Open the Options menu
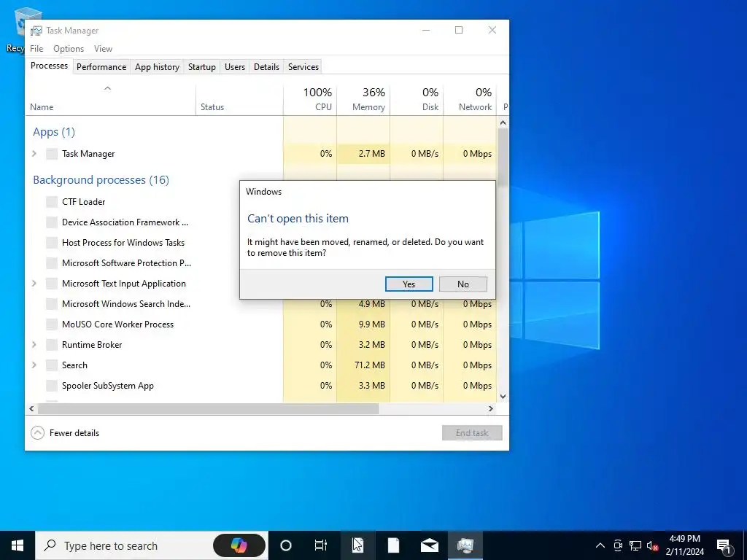Screen dimensions: 747x560 pyautogui.click(x=69, y=49)
